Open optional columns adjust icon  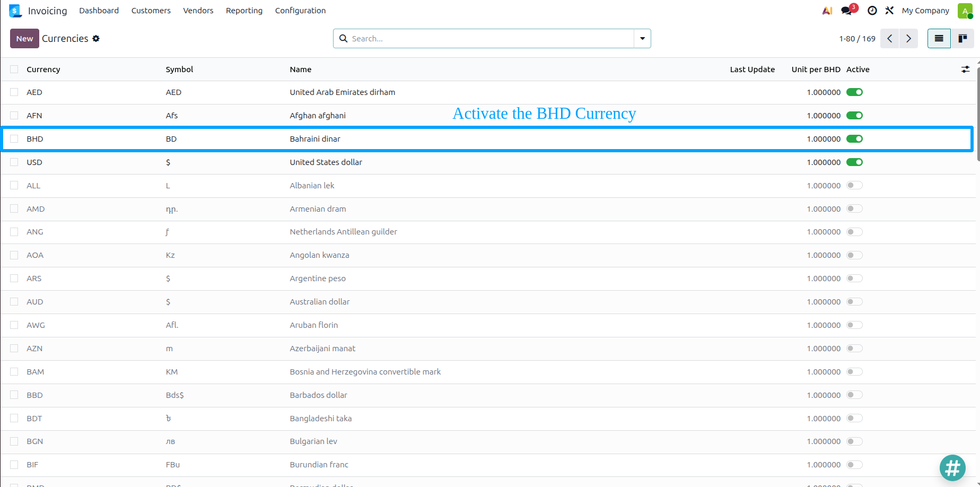(x=965, y=69)
